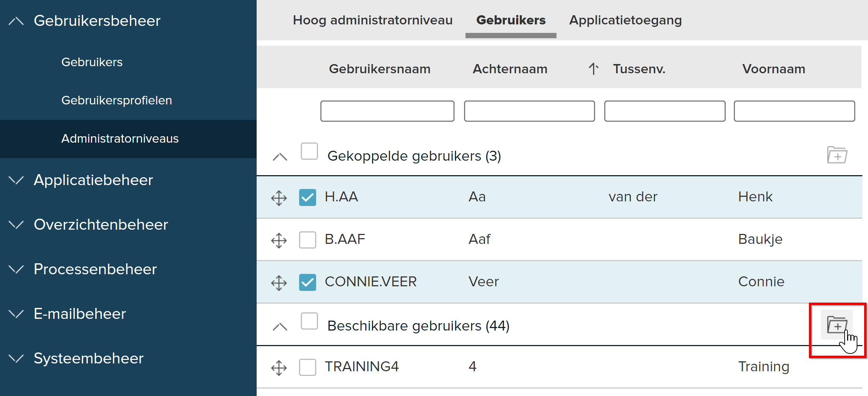Click the first name Connie
This screenshot has height=396, width=868.
pos(761,282)
